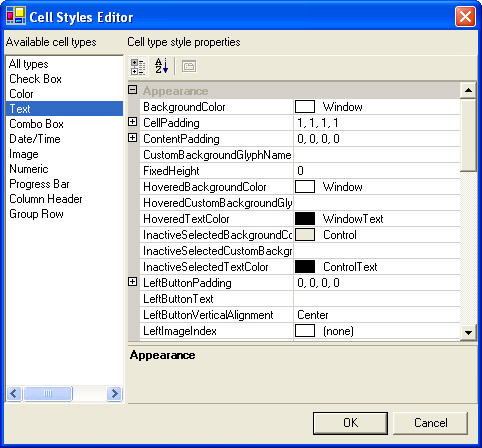Screen dimensions: 482x448
Task: Select the LeftButtonText property name
Action: click(x=178, y=299)
